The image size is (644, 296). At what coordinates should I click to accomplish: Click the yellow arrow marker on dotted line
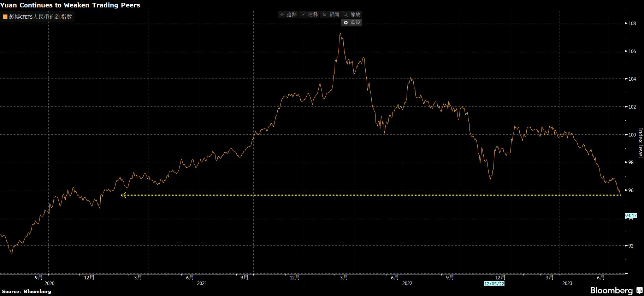coord(124,195)
